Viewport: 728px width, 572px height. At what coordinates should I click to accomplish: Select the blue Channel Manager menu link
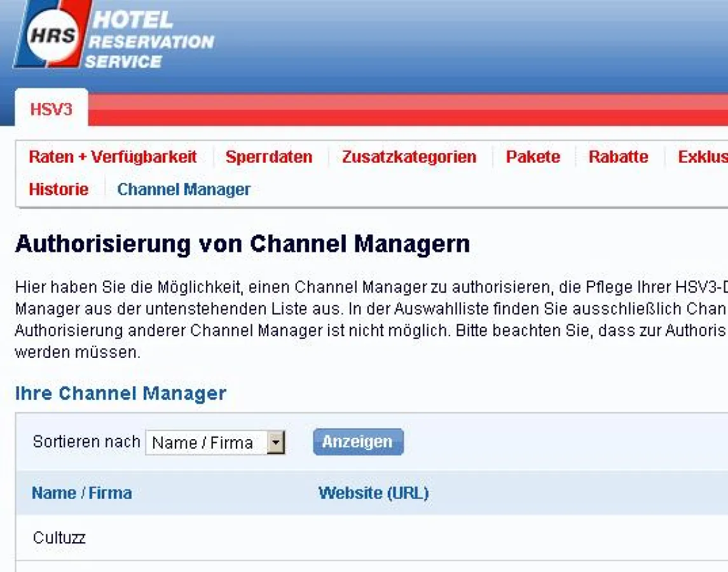[x=184, y=189]
